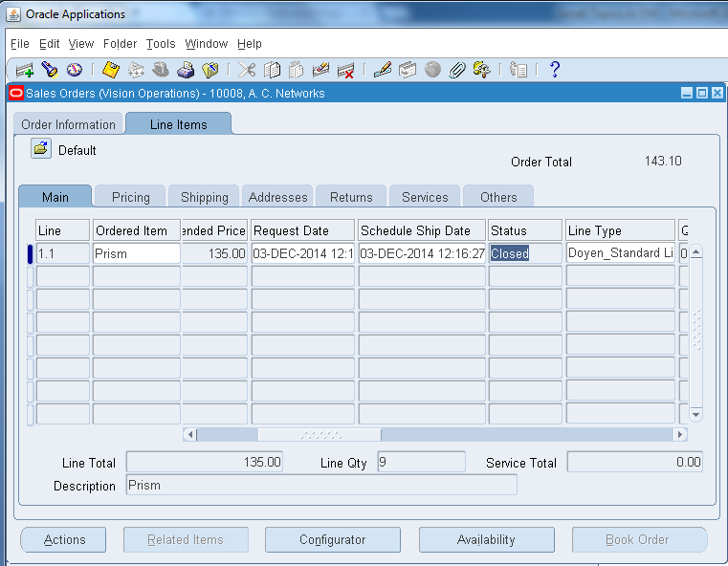Click the Zoom toolbar icon
The image size is (728, 566).
(x=408, y=70)
